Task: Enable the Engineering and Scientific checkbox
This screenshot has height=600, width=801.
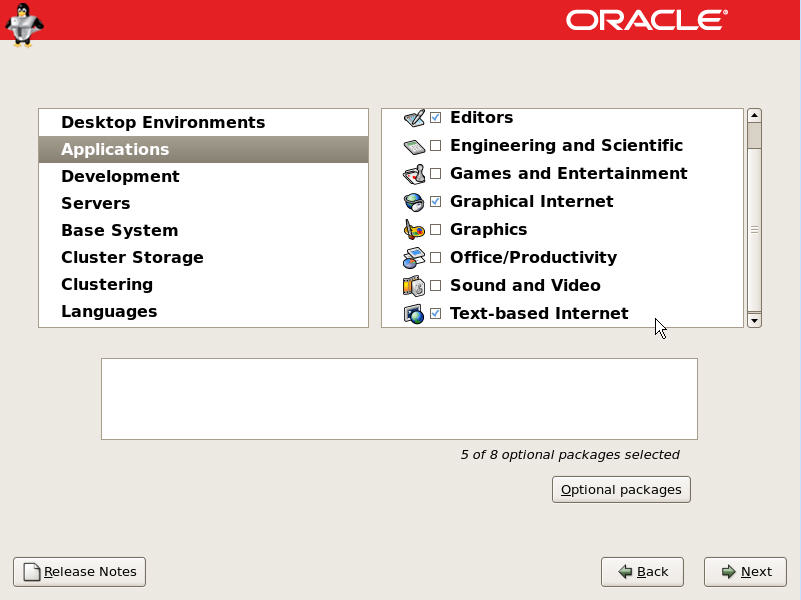Action: click(436, 146)
